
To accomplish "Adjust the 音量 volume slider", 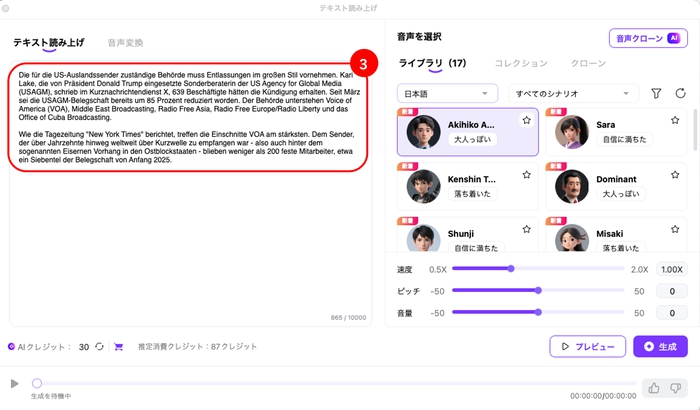I will point(538,312).
